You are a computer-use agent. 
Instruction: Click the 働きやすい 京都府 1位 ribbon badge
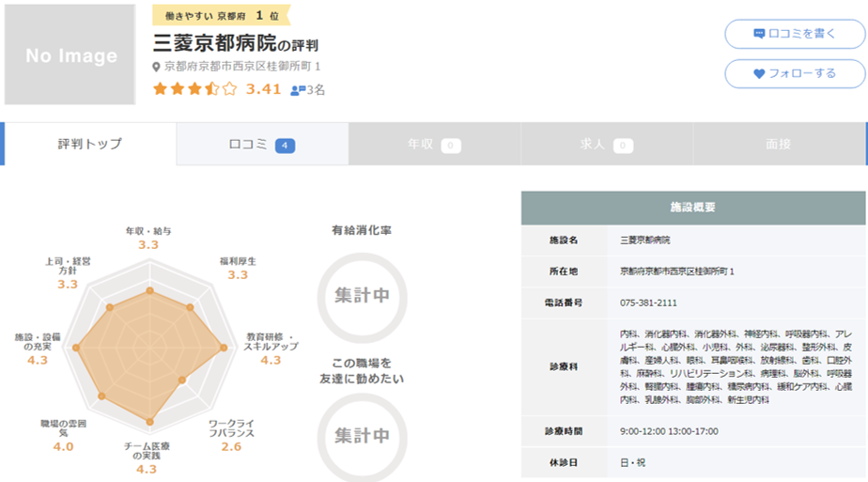click(x=222, y=15)
